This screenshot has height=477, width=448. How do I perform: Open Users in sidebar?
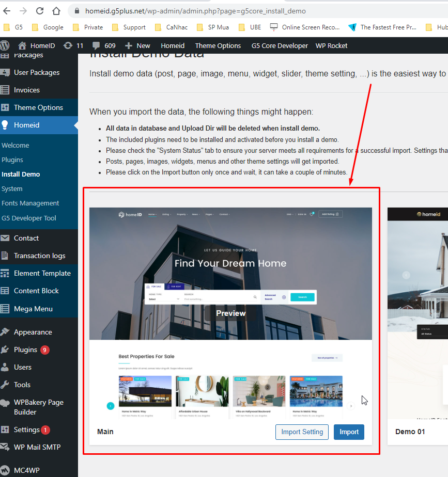click(39, 367)
